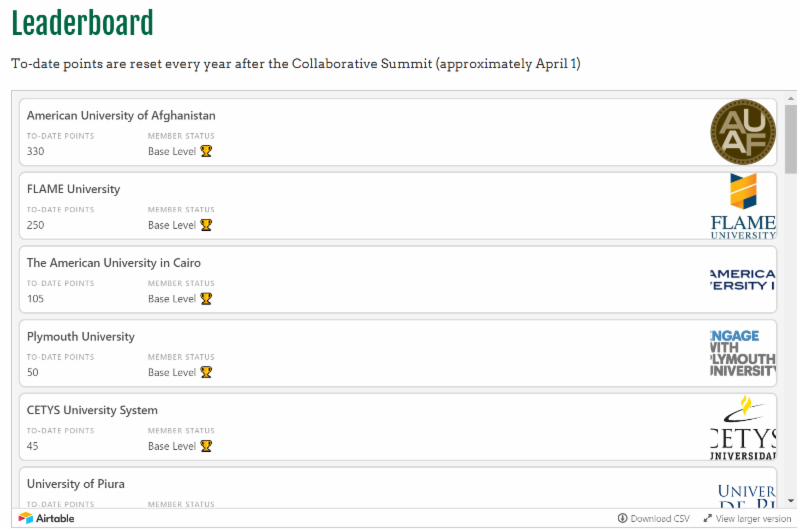The height and width of the screenshot is (530, 800).
Task: Click the Engage with Plymouth University logo
Action: click(742, 353)
